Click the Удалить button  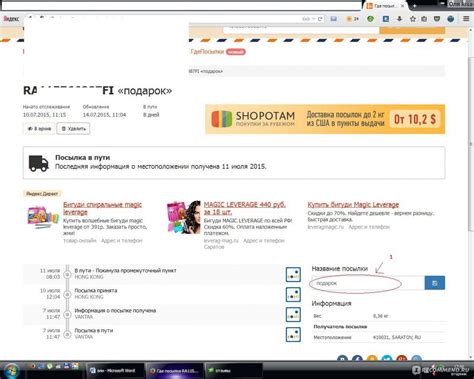[73, 128]
